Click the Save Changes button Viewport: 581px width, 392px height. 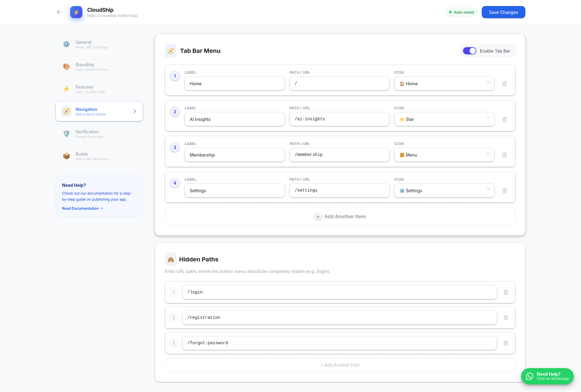pyautogui.click(x=503, y=12)
